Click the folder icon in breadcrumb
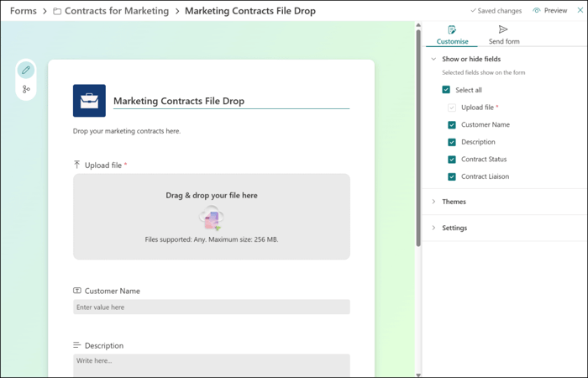This screenshot has height=378, width=588. coord(57,12)
